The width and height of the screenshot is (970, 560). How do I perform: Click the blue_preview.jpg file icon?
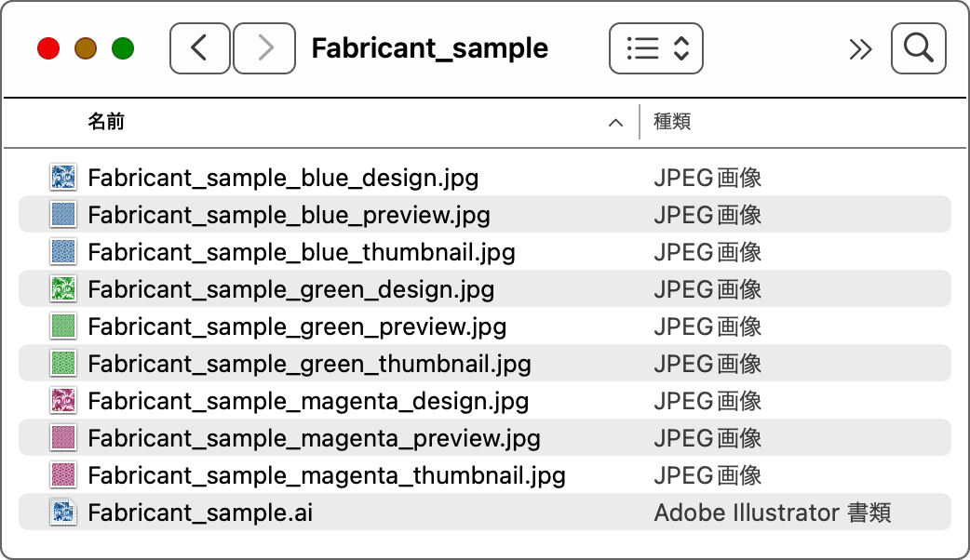point(63,215)
